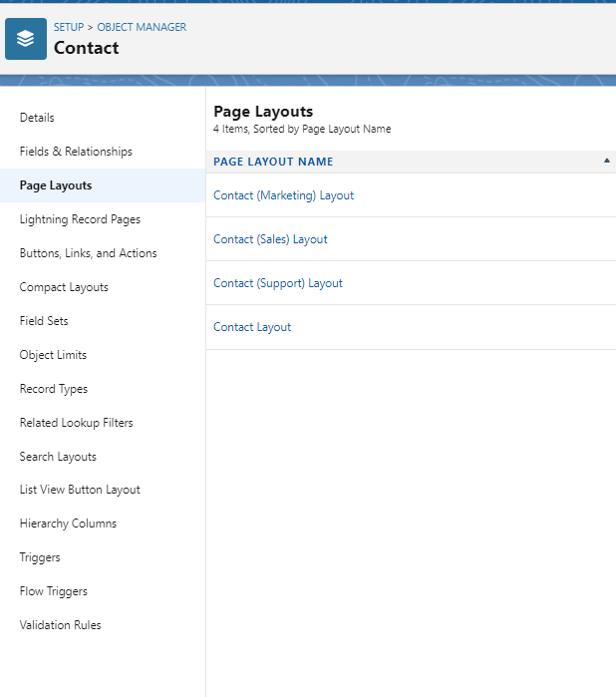The image size is (616, 697).
Task: Go to SETUP breadcrumb link
Action: [x=69, y=27]
